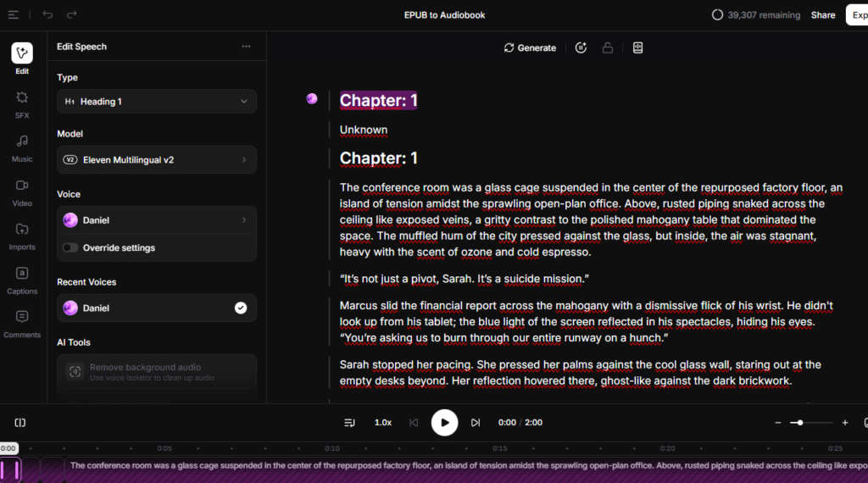Select Daniel in Recent Voices
This screenshot has width=868, height=483.
click(x=156, y=308)
